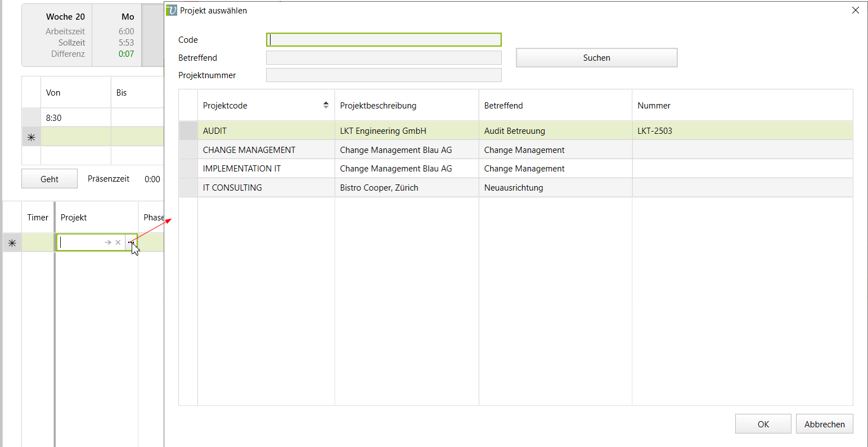
Task: Click Abbrechen to cancel the dialog
Action: pyautogui.click(x=824, y=424)
